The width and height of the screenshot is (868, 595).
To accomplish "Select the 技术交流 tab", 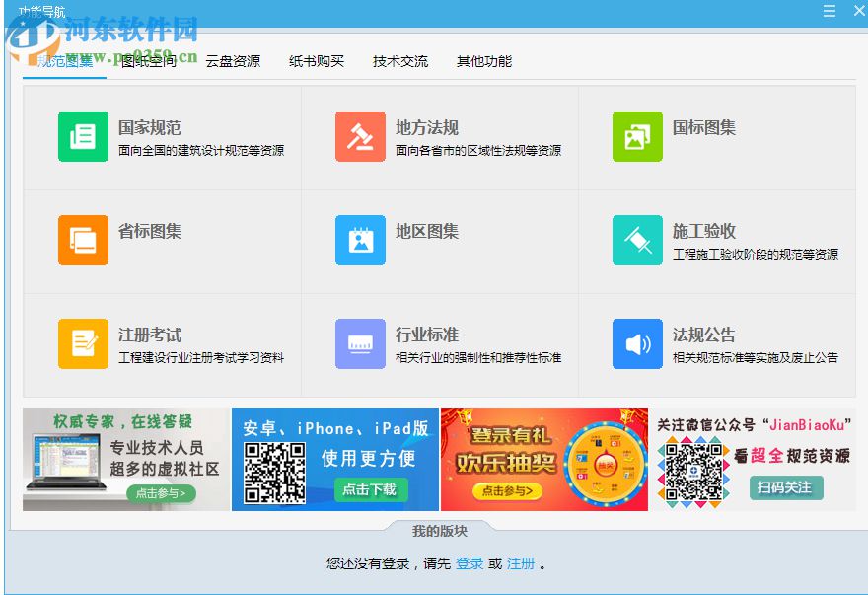I will [x=400, y=61].
